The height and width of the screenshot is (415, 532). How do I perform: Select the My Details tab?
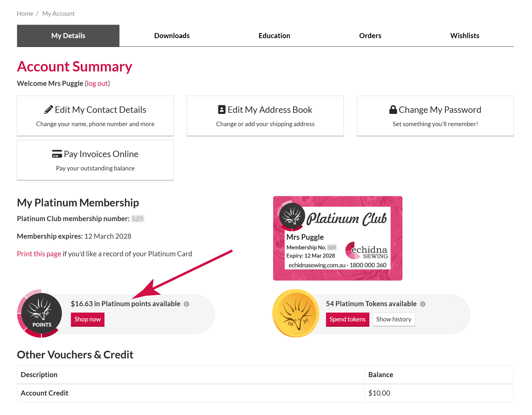tap(68, 36)
